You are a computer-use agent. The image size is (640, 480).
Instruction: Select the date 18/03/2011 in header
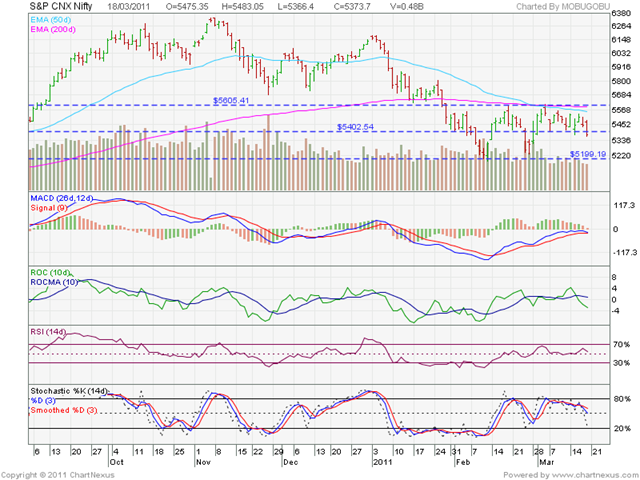pyautogui.click(x=129, y=7)
